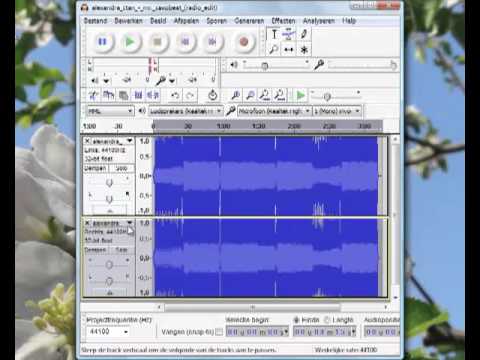
Task: Collapse the second track using bottom arrow
Action: (x=110, y=293)
